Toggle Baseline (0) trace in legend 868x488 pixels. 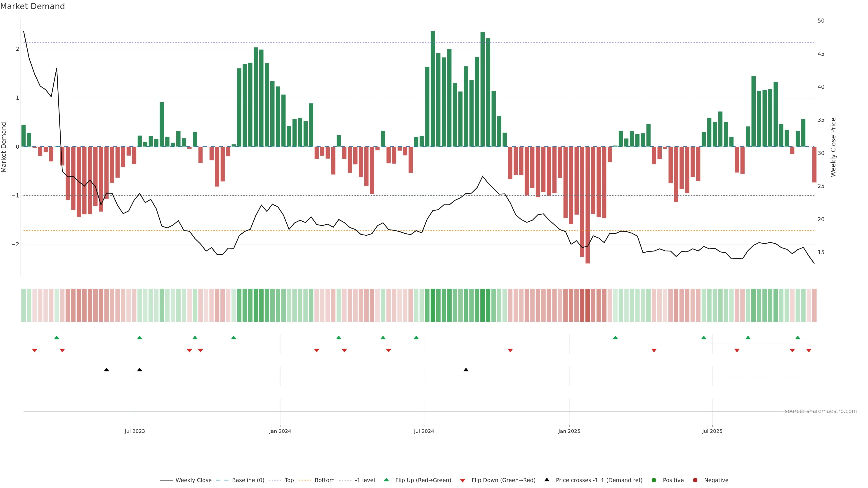[x=248, y=480]
